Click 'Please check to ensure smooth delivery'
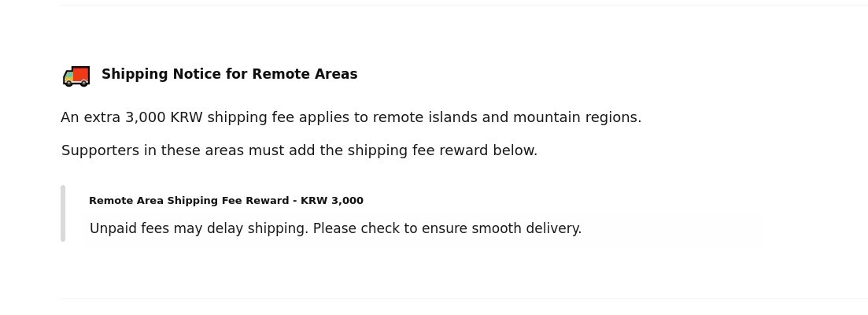 tap(447, 228)
